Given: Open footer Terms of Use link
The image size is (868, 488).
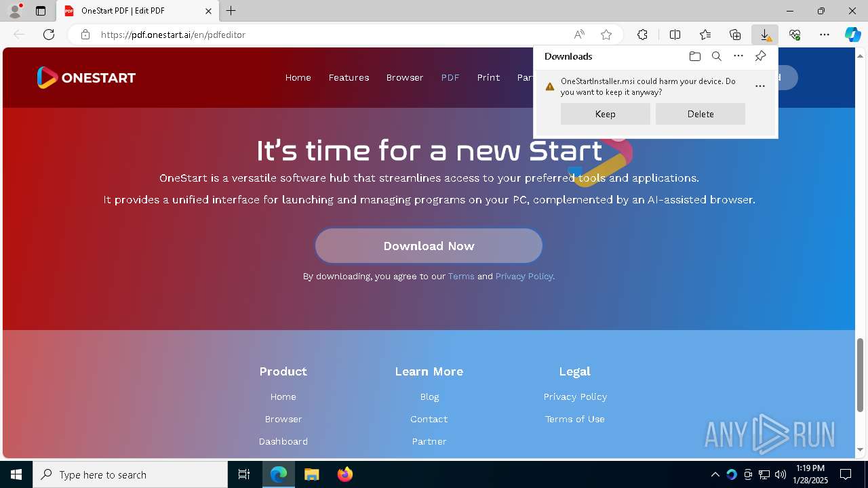Looking at the screenshot, I should pos(575,419).
